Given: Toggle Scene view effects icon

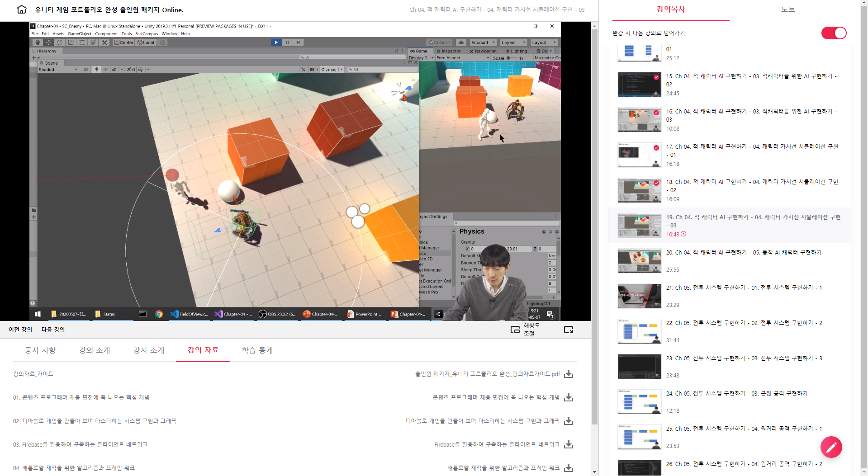Looking at the screenshot, I should (x=114, y=70).
